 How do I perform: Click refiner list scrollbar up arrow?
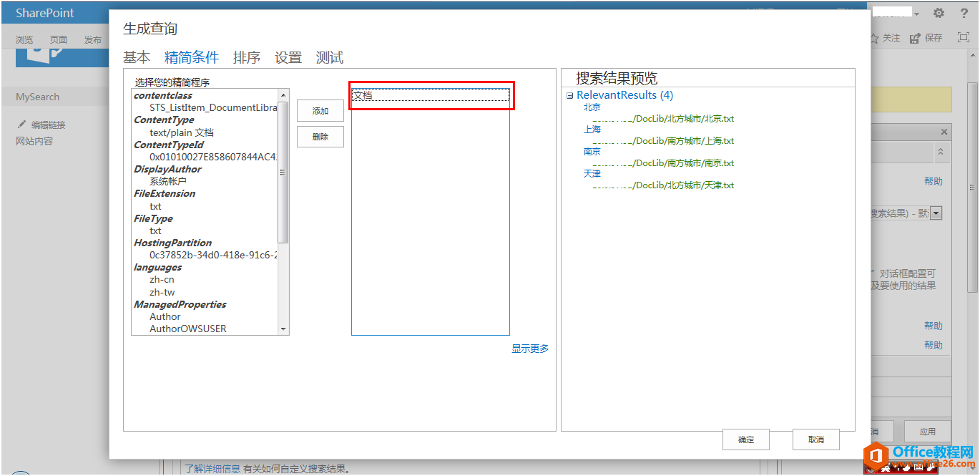tap(283, 95)
